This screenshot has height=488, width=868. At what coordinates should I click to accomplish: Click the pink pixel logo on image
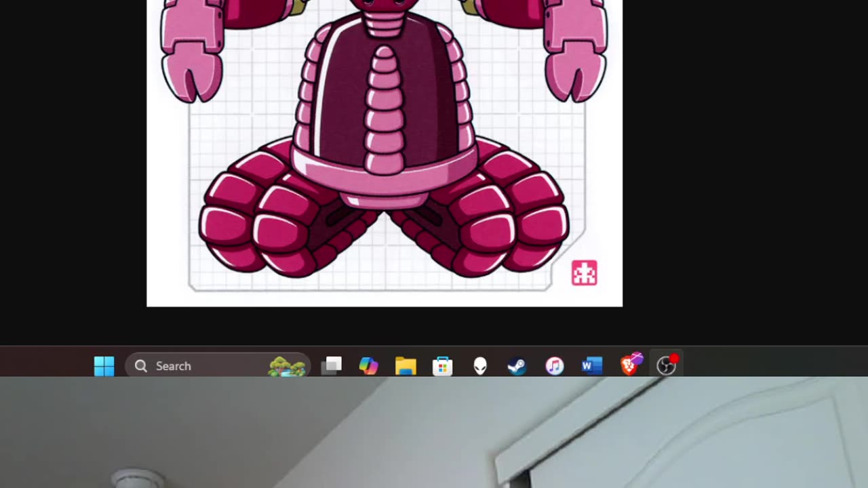(x=584, y=272)
